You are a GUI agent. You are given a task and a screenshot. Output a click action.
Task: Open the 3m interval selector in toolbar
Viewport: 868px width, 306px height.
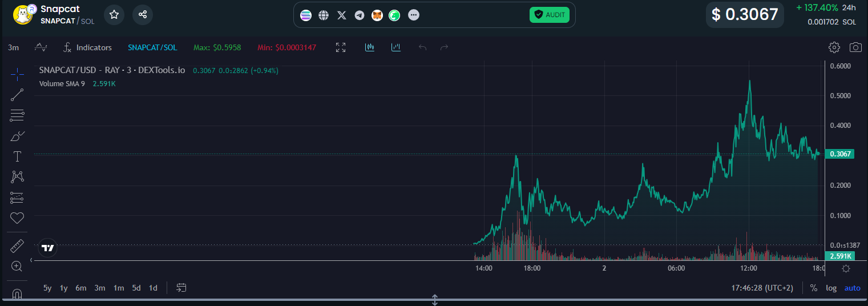[x=14, y=47]
